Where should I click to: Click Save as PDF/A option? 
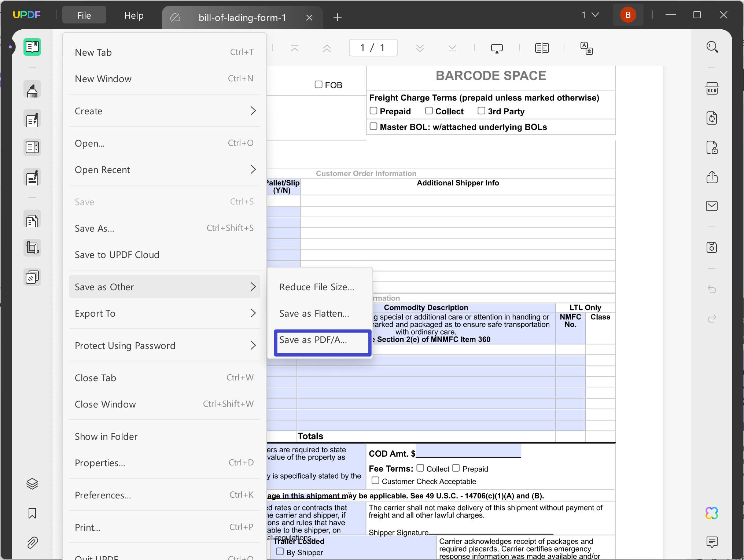tap(322, 340)
